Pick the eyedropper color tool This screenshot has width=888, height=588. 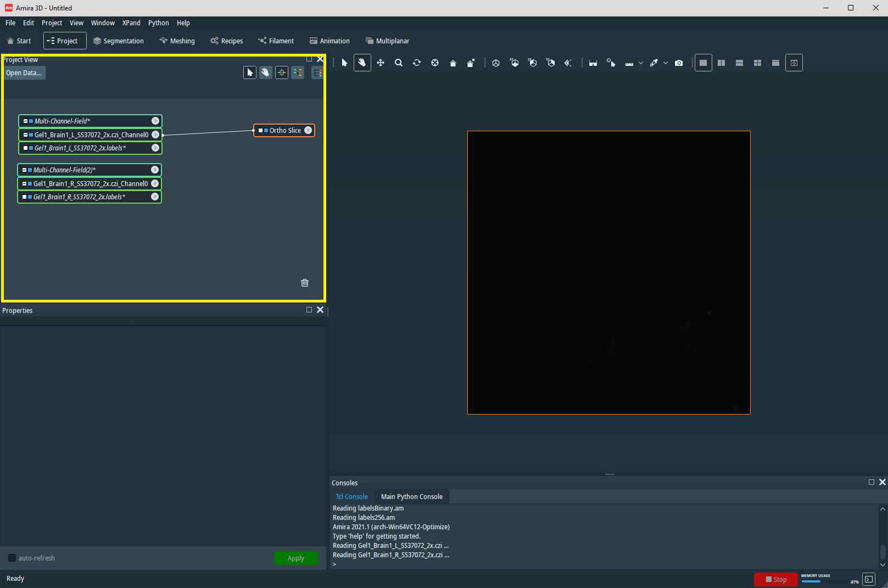pos(654,63)
